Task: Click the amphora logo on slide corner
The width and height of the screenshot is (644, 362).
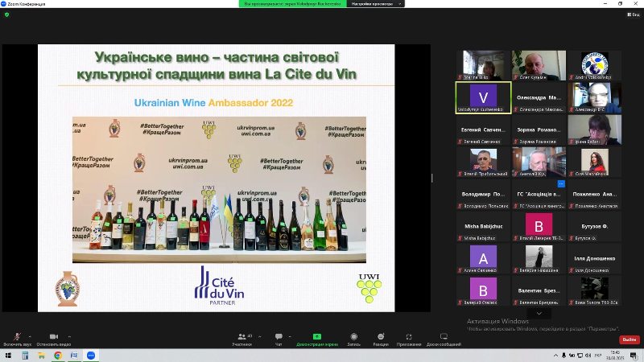Action: coord(68,289)
